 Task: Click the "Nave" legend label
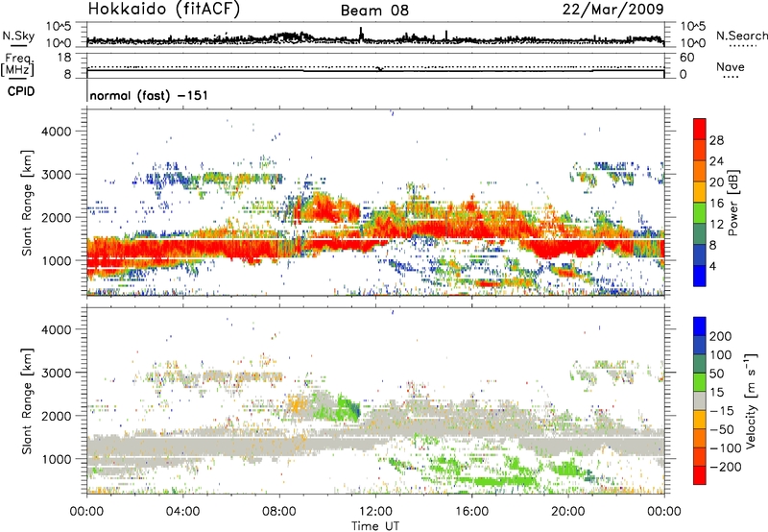click(x=731, y=66)
